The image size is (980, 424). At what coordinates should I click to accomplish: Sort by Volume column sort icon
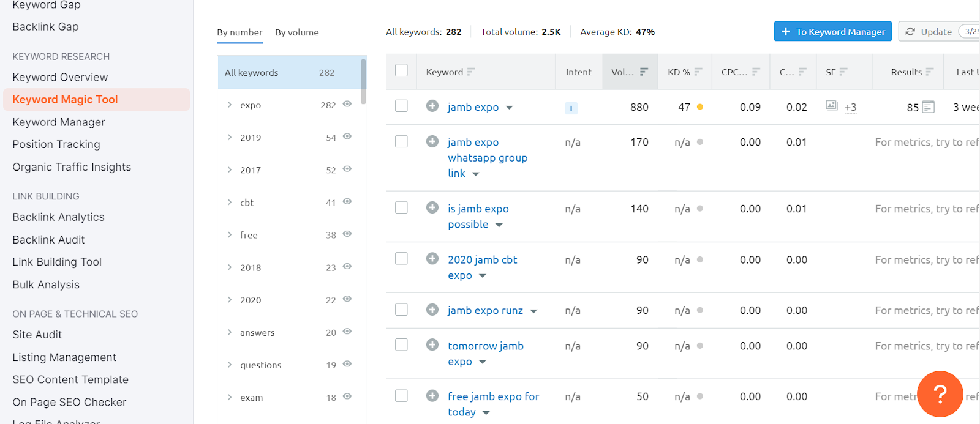tap(644, 72)
